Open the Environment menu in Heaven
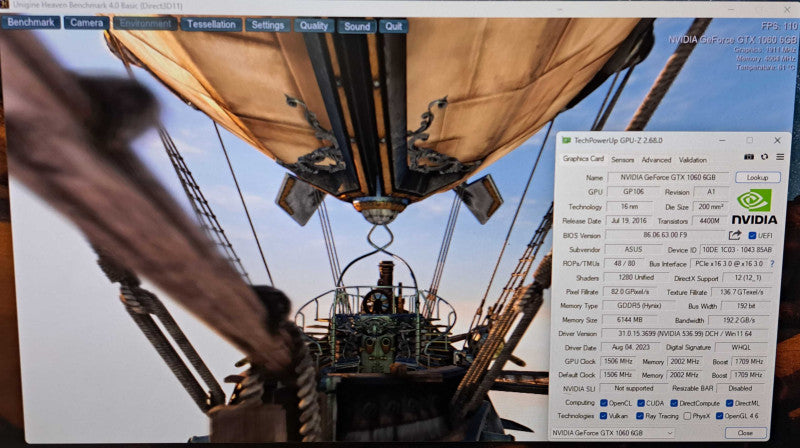 pos(145,23)
